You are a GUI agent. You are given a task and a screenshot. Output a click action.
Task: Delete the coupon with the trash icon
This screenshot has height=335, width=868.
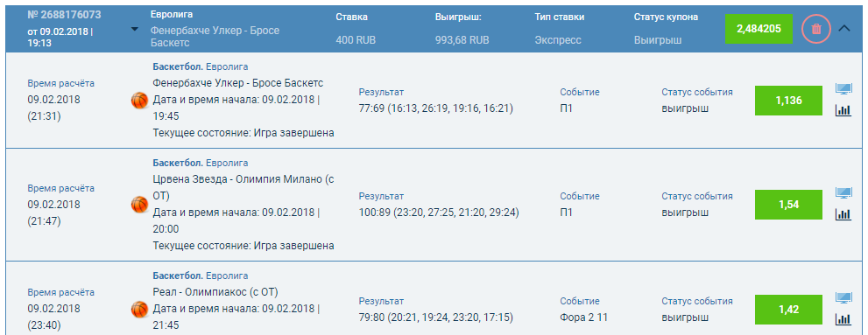(x=816, y=29)
